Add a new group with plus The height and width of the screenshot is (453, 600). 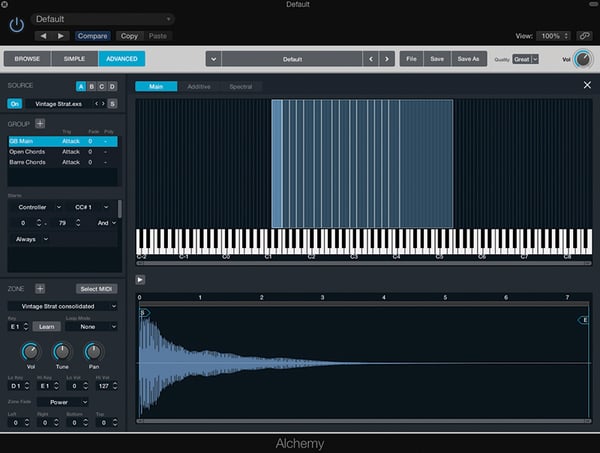coord(40,124)
